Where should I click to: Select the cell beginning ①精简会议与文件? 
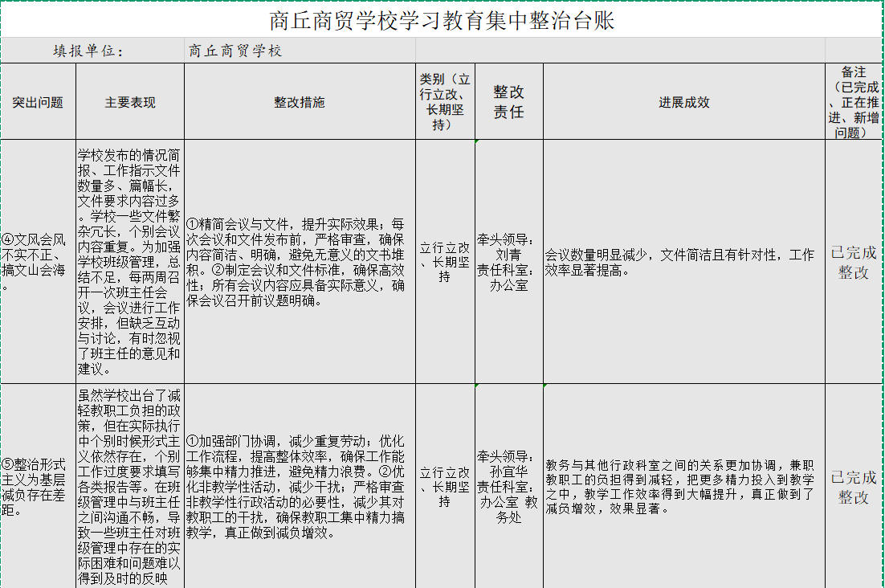(x=300, y=261)
